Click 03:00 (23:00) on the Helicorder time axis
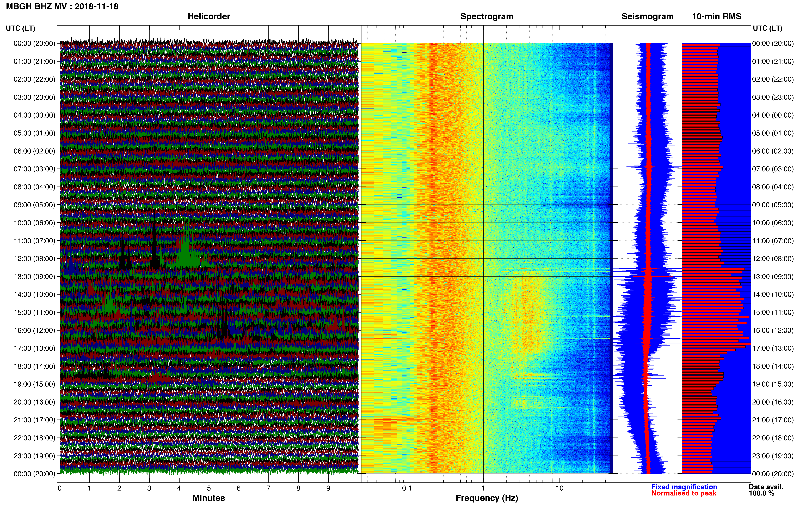This screenshot has width=812, height=508. [34, 97]
